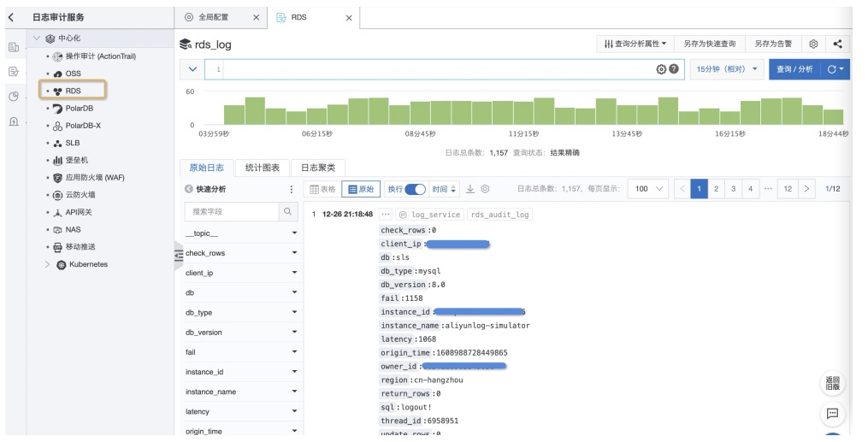
Task: Select the 日志聚类 tab
Action: (318, 168)
